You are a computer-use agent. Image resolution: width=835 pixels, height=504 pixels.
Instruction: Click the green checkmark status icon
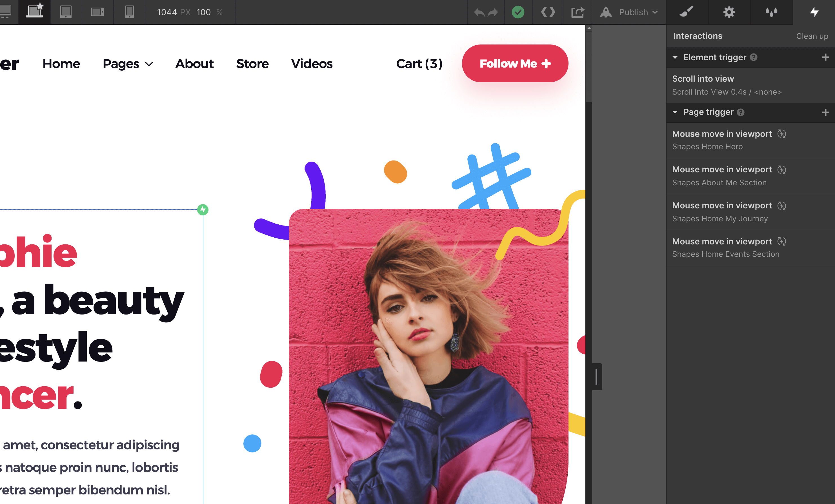(x=518, y=12)
